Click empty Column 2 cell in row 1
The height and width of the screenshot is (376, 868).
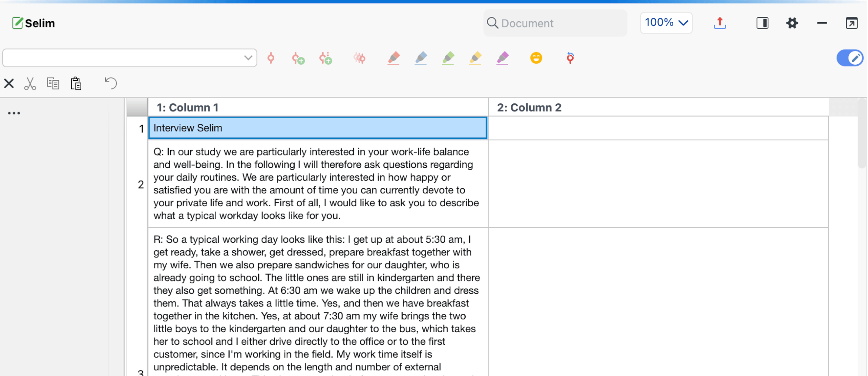coord(658,128)
